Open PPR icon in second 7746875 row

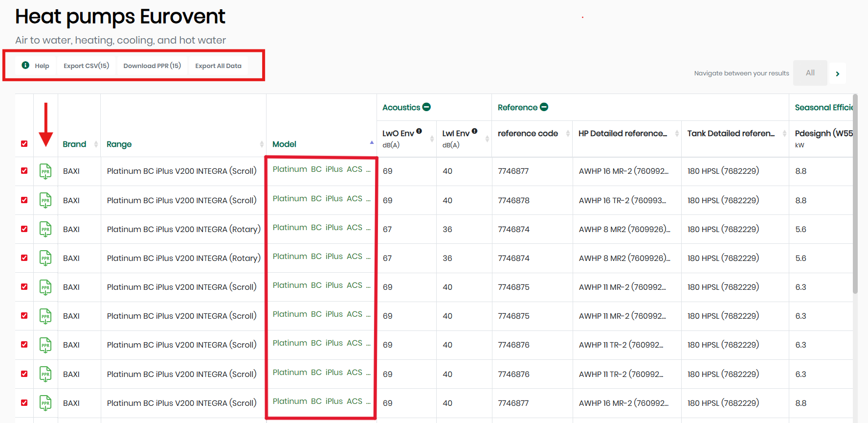tap(45, 316)
